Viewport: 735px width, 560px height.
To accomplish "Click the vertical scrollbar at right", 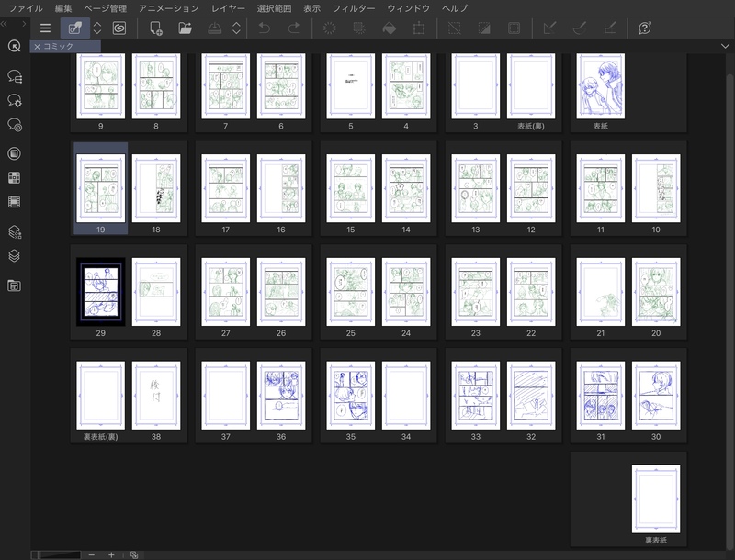I will [729, 309].
